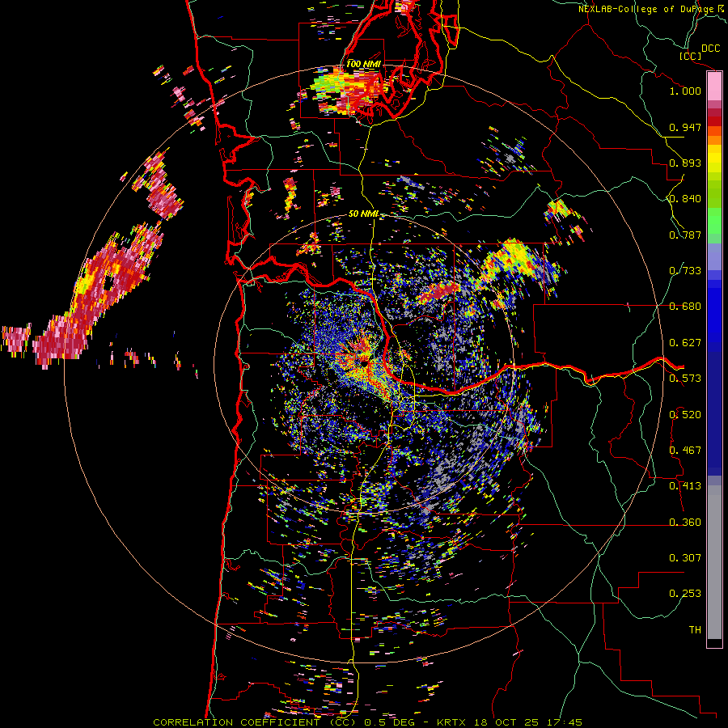
Task: Click the 0.840 scale label
Action: click(685, 199)
